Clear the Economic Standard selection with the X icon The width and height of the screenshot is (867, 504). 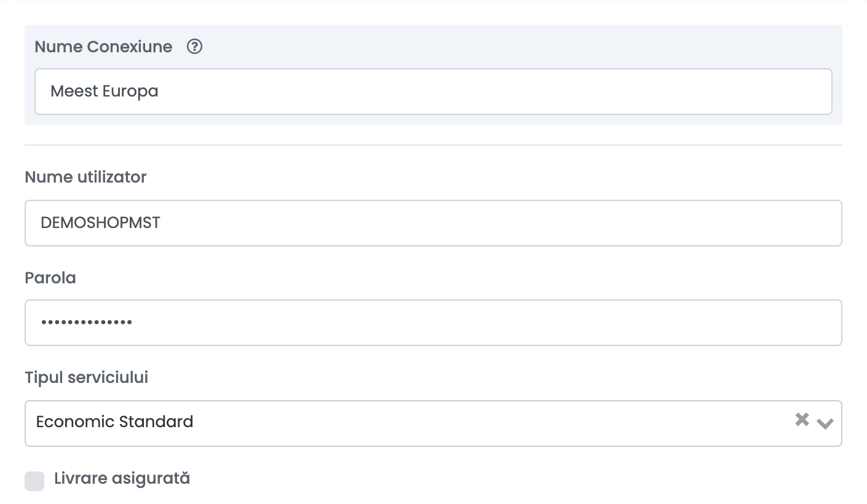pyautogui.click(x=802, y=420)
